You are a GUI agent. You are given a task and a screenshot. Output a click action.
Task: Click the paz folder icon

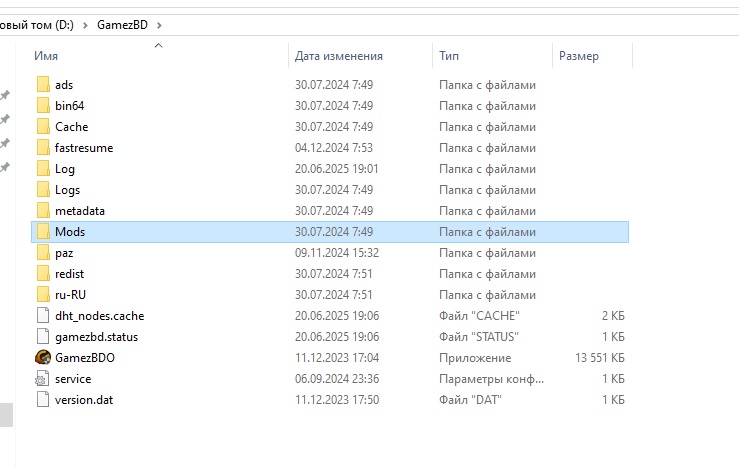[x=42, y=253]
